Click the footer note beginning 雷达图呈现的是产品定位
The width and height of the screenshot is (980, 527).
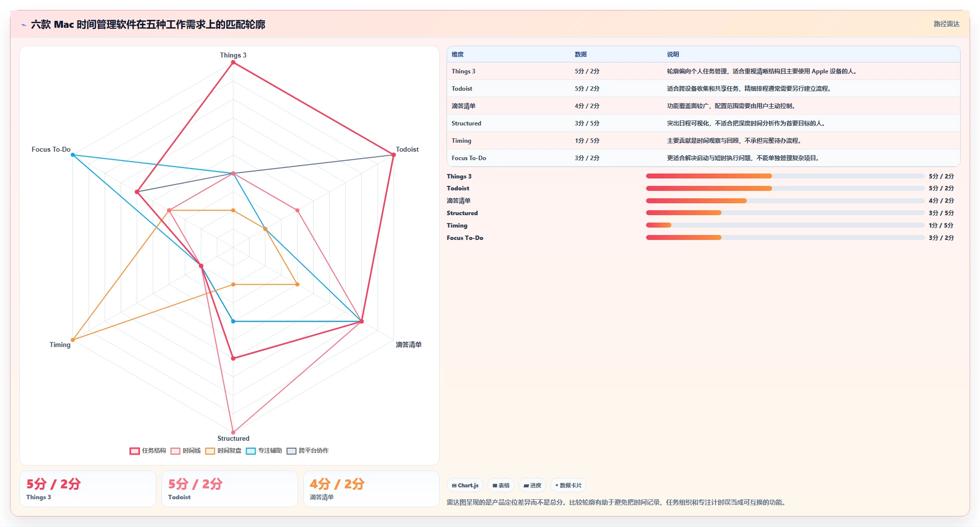click(x=617, y=502)
